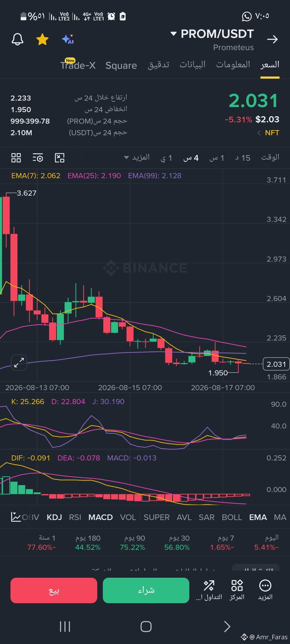Tap the 30 يوم performance 56.80%
290x644 pixels.
pyautogui.click(x=177, y=543)
